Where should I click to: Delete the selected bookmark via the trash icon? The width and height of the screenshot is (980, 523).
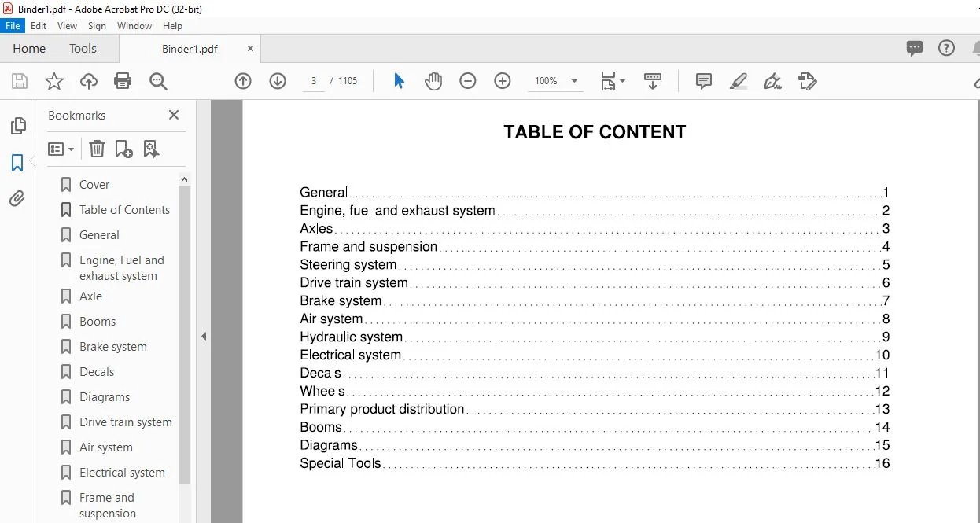tap(97, 149)
